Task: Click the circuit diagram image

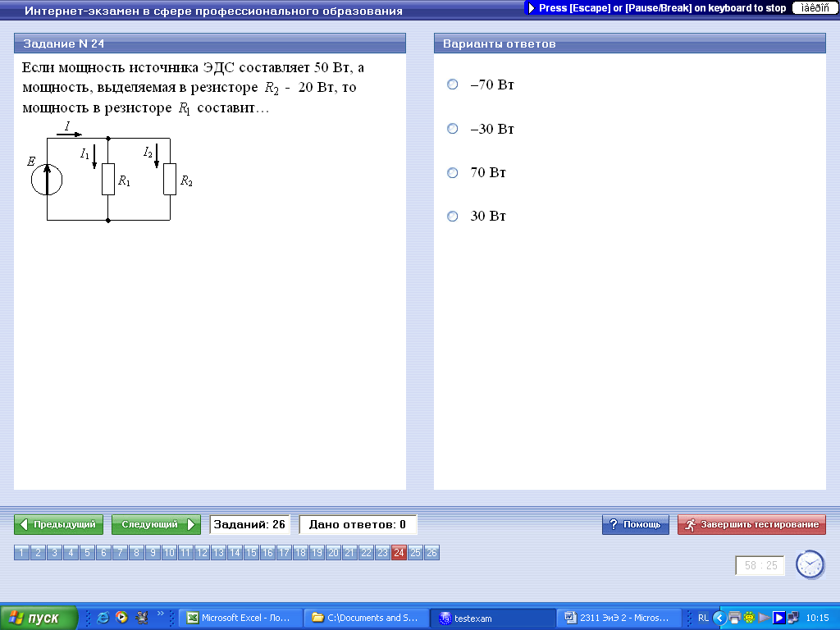Action: [x=110, y=172]
